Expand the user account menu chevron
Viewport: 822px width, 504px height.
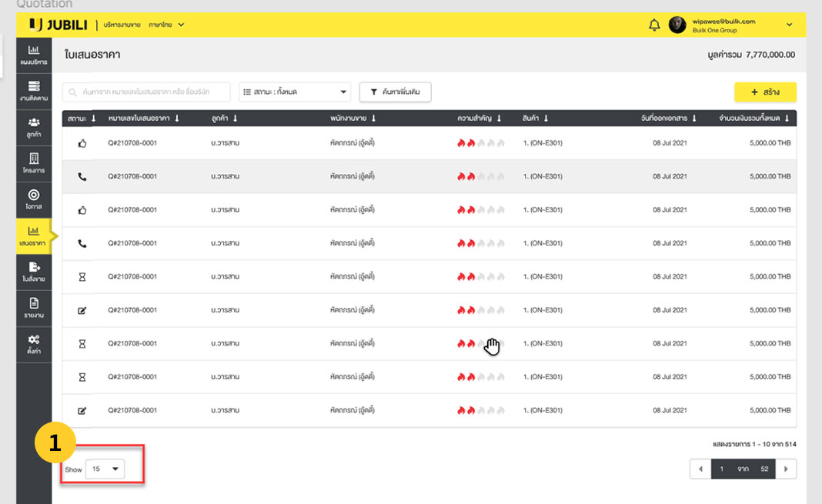tap(789, 25)
